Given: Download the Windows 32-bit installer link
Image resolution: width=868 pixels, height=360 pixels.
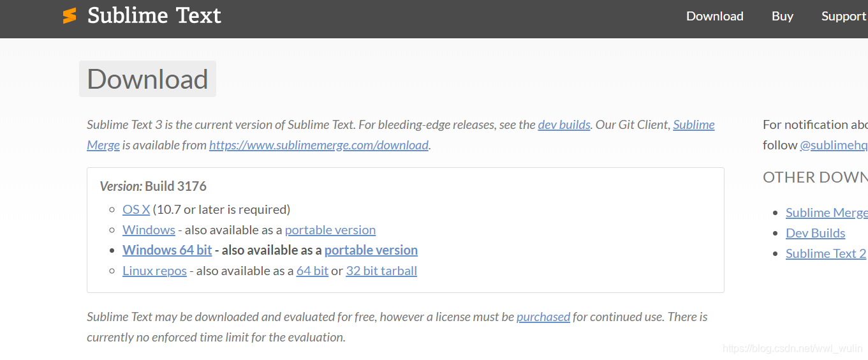Looking at the screenshot, I should (149, 230).
